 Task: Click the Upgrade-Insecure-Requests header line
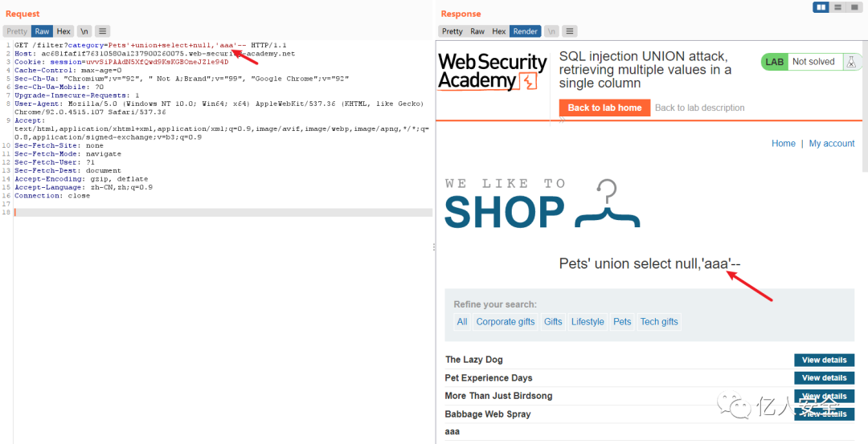[77, 96]
